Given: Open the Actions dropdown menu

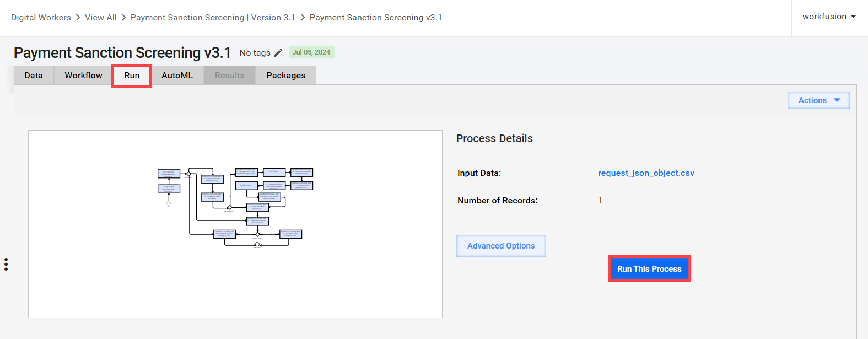Looking at the screenshot, I should 818,100.
